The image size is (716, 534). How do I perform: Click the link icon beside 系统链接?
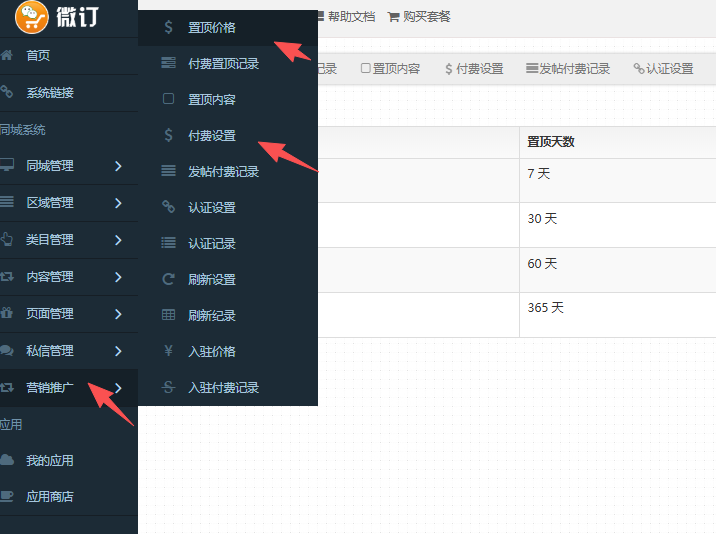click(x=7, y=93)
